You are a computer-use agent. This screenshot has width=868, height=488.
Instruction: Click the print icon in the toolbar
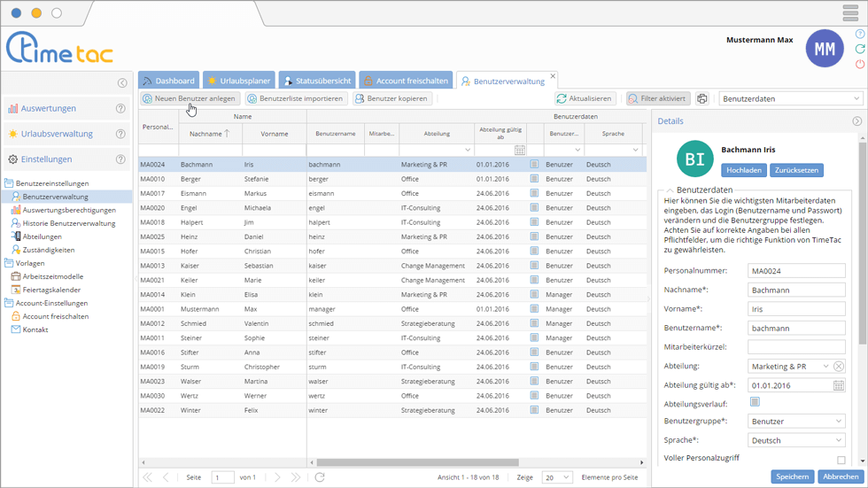click(702, 99)
